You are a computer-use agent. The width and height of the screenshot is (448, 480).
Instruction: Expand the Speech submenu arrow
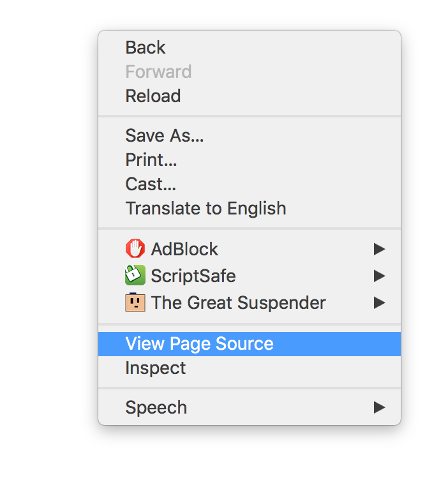(380, 407)
